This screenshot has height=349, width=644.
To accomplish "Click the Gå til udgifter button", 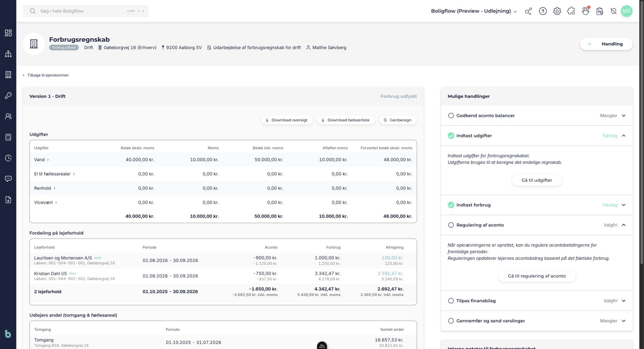I will tap(536, 180).
